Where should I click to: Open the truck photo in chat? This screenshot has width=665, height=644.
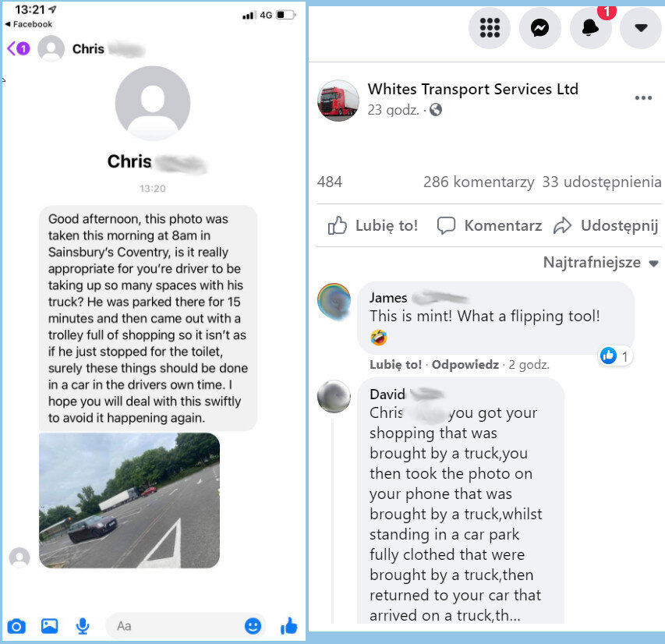[129, 501]
